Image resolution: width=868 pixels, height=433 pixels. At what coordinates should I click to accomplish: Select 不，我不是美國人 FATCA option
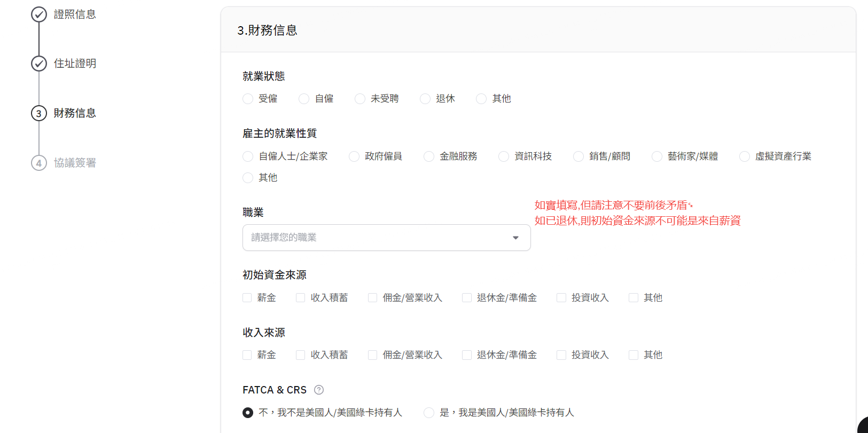pyautogui.click(x=248, y=413)
